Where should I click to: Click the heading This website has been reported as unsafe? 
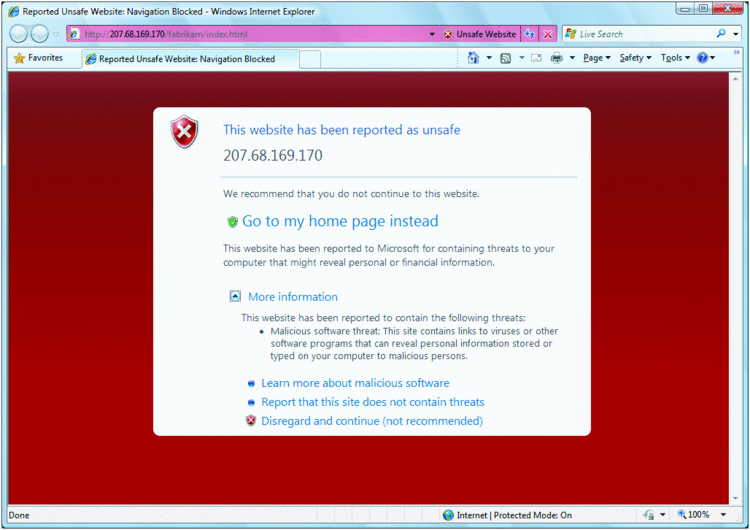pos(342,130)
